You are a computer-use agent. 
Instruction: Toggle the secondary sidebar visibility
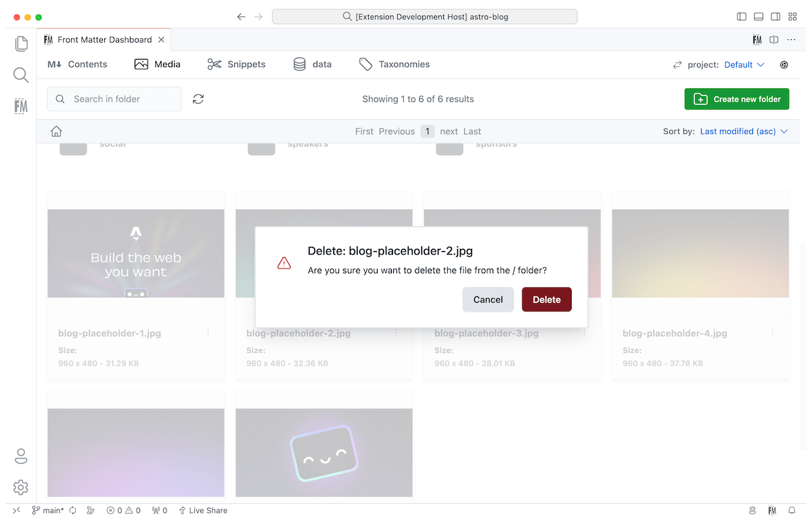[775, 16]
